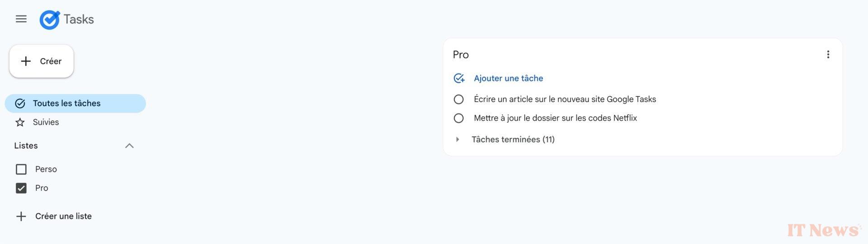Open the three-dot options of Pro list

tap(828, 55)
